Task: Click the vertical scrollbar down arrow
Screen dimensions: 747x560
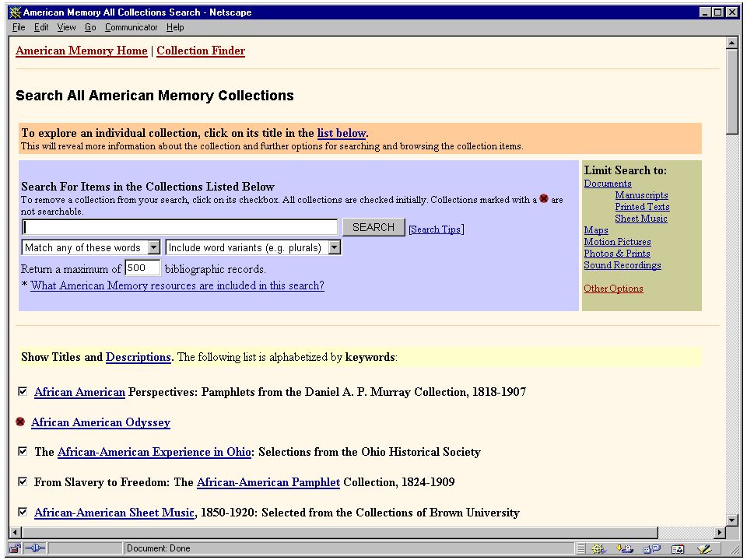Action: [x=732, y=519]
